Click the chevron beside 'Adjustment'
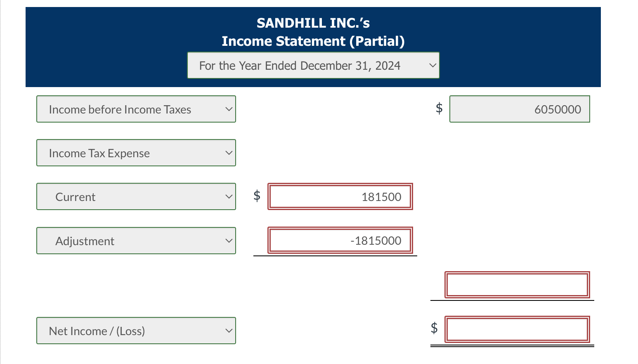The height and width of the screenshot is (364, 638). (229, 241)
